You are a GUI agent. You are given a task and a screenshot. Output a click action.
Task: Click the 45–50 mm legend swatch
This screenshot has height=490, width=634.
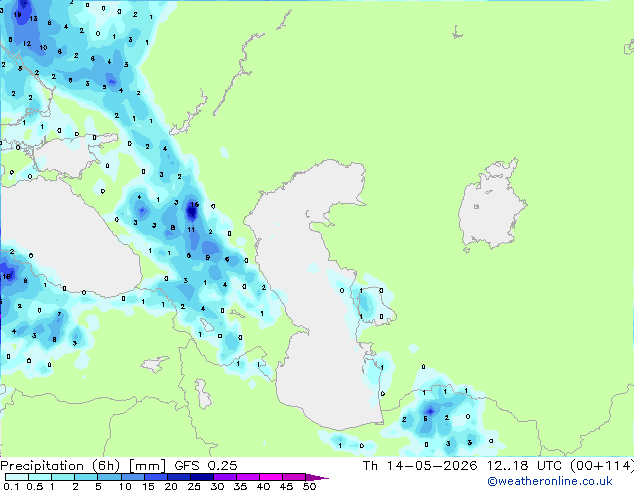[294, 477]
